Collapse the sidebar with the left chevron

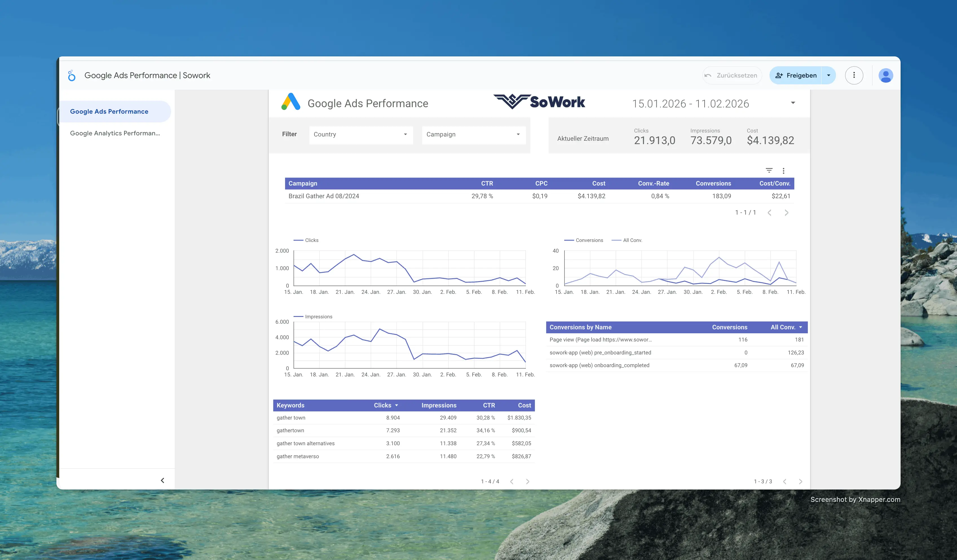(x=162, y=480)
